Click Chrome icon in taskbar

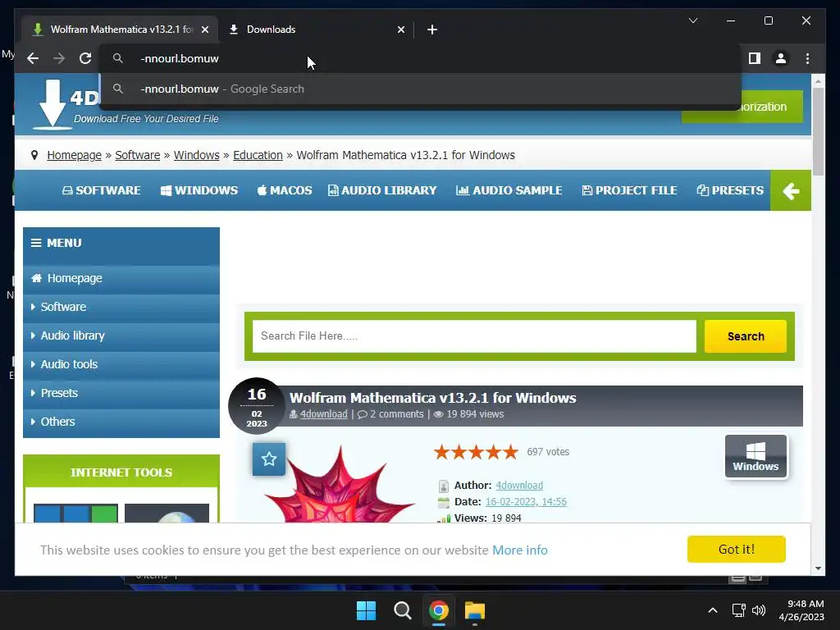[x=438, y=610]
